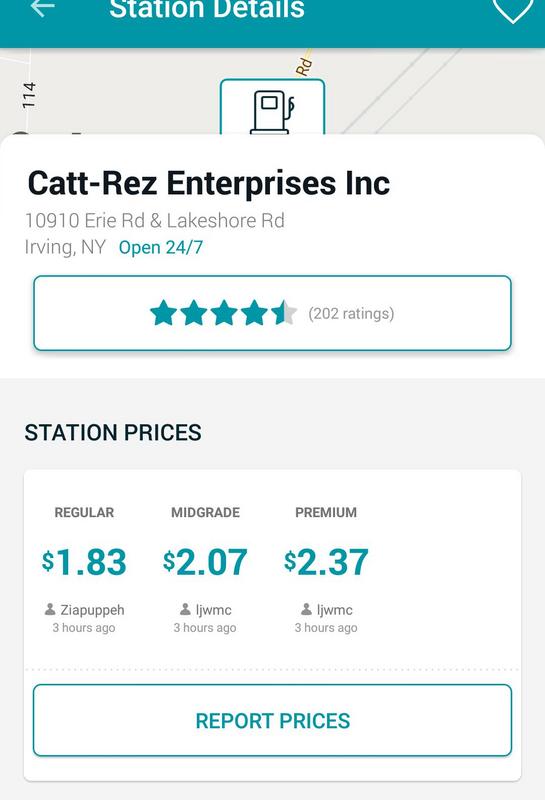This screenshot has height=800, width=545.
Task: Tap the map area near route 114
Action: click(x=29, y=95)
